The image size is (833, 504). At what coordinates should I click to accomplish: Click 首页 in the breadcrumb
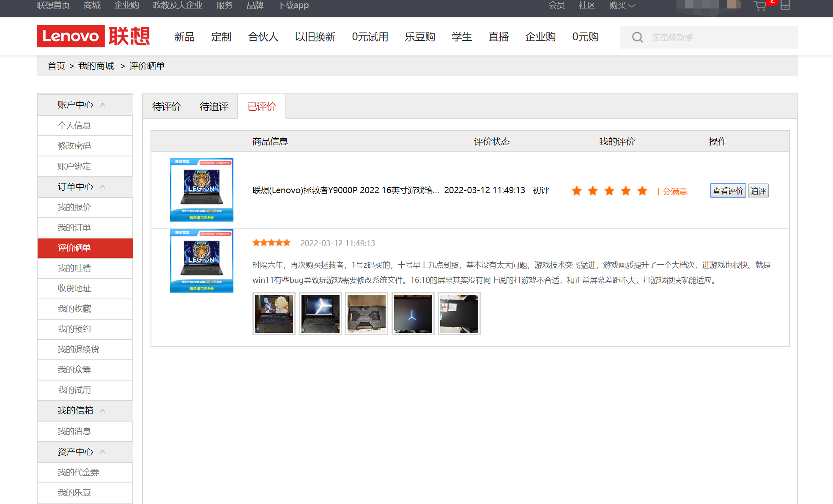click(56, 66)
